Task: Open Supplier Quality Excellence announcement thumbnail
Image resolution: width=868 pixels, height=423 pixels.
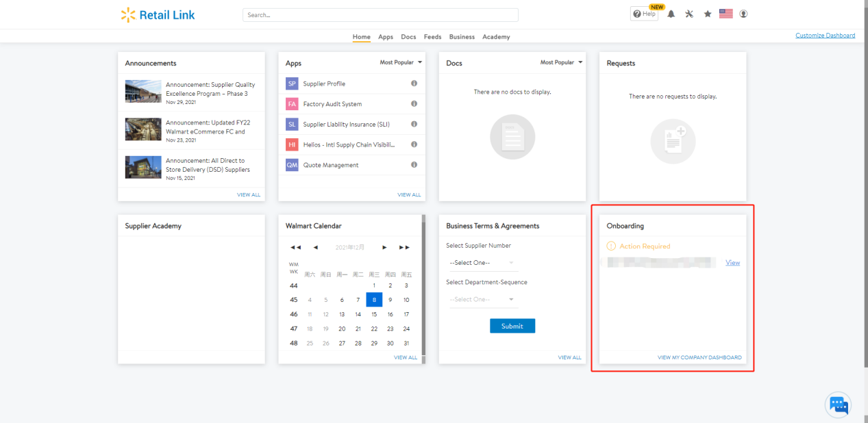Action: [x=143, y=92]
